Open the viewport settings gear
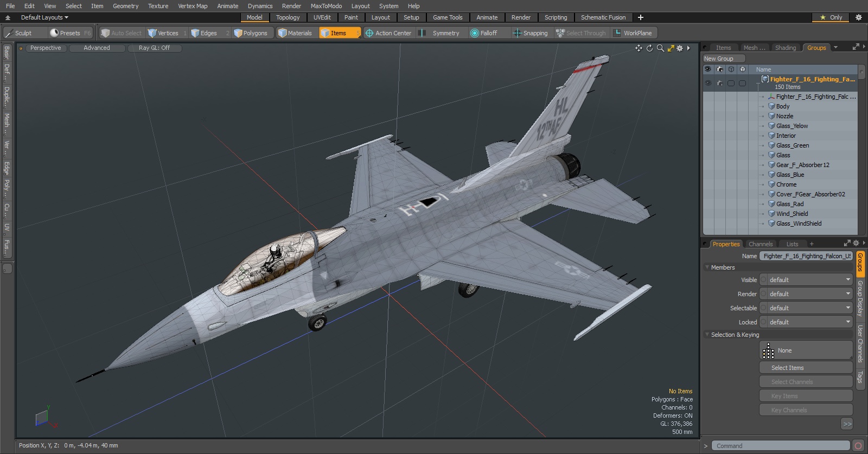This screenshot has width=868, height=454. (680, 48)
